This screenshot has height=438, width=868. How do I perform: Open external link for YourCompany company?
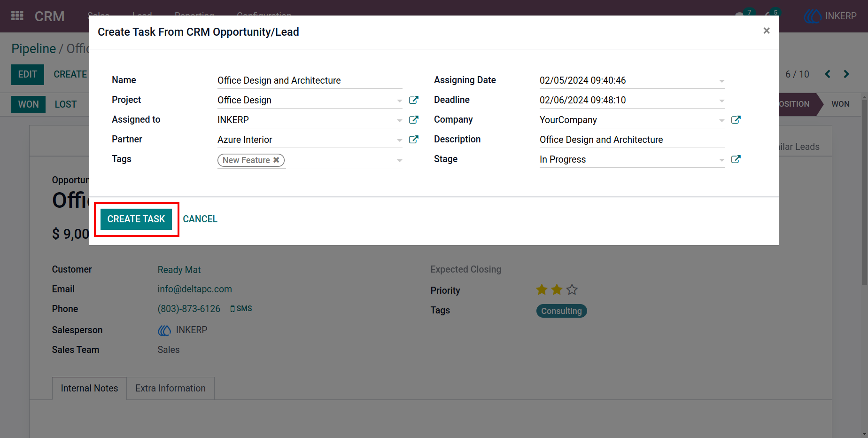click(x=736, y=120)
